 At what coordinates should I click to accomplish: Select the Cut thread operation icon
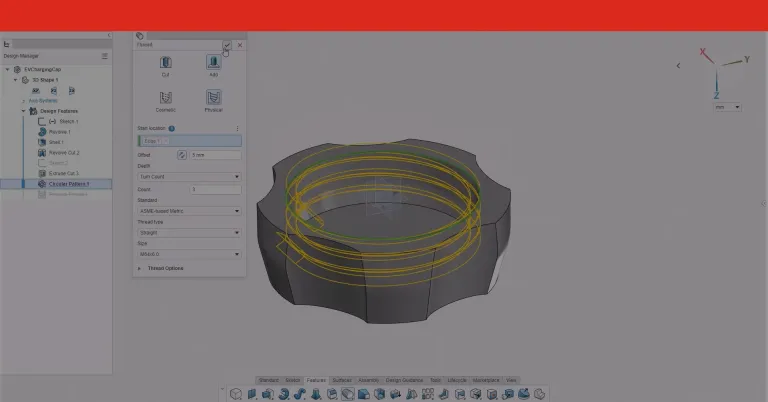click(x=166, y=63)
